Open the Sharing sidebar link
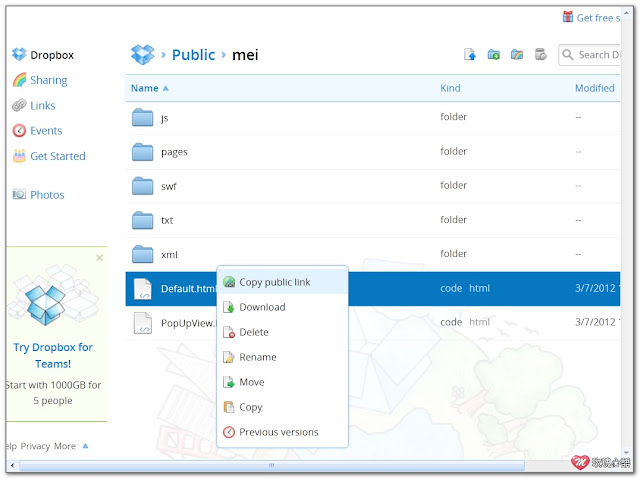640x479 pixels. coord(49,80)
